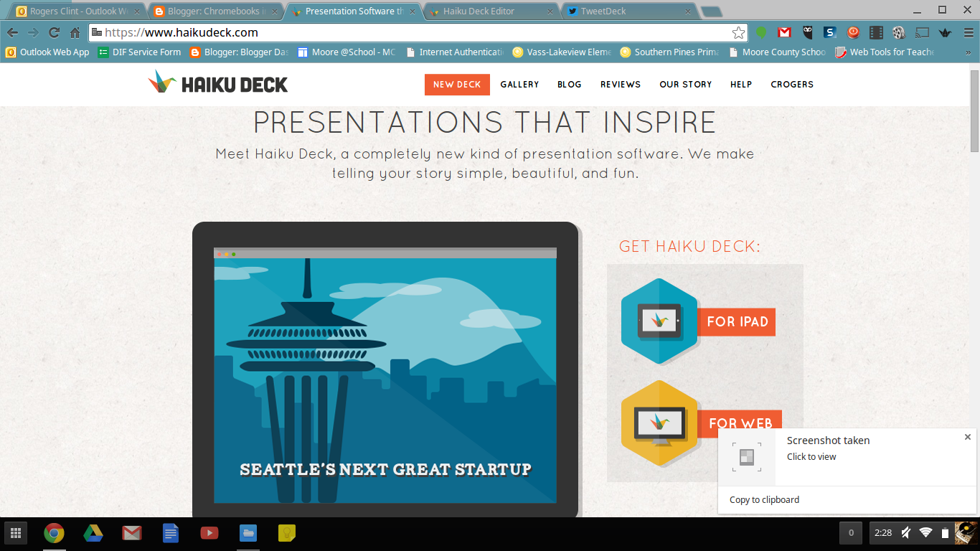Click the web monitor hexagon icon
The image size is (980, 551).
659,423
